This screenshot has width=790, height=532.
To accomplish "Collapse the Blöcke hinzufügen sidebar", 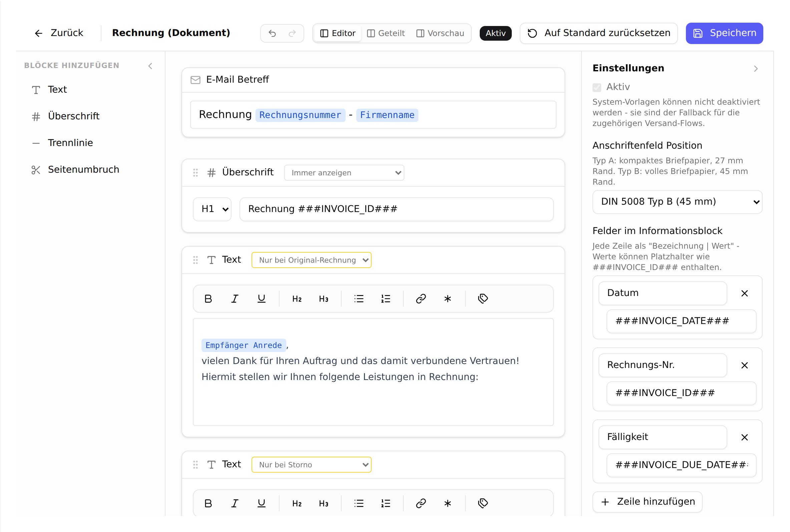I will [x=150, y=66].
